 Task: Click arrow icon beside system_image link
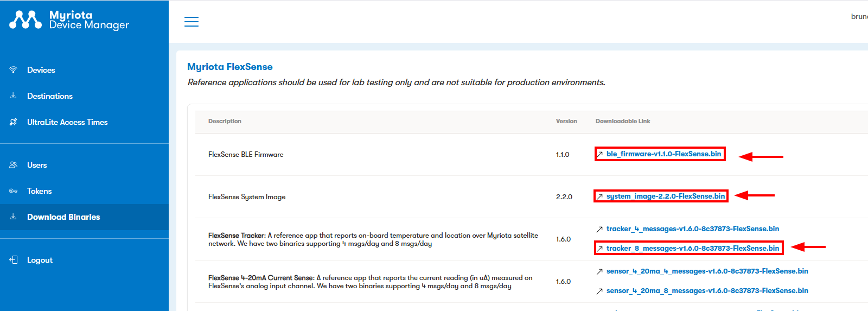click(599, 196)
